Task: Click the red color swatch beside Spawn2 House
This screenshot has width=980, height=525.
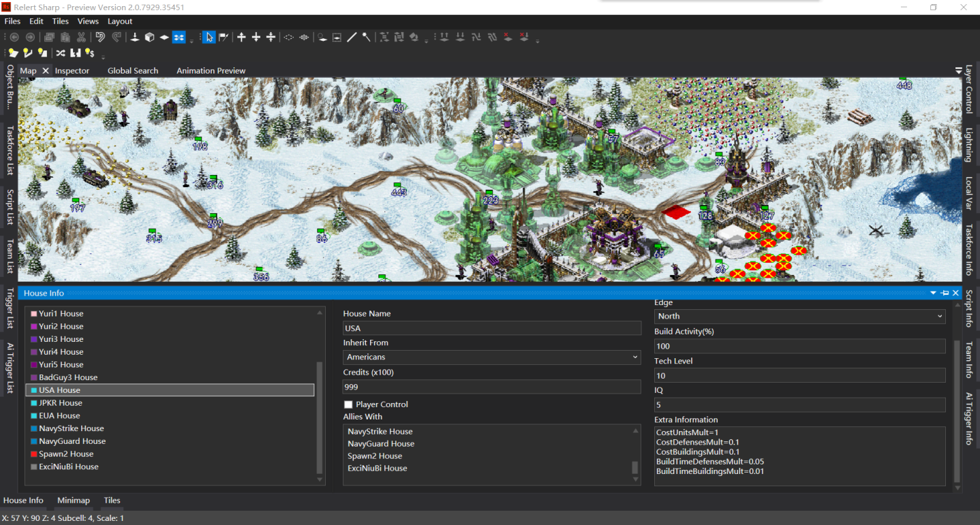Action: [33, 454]
